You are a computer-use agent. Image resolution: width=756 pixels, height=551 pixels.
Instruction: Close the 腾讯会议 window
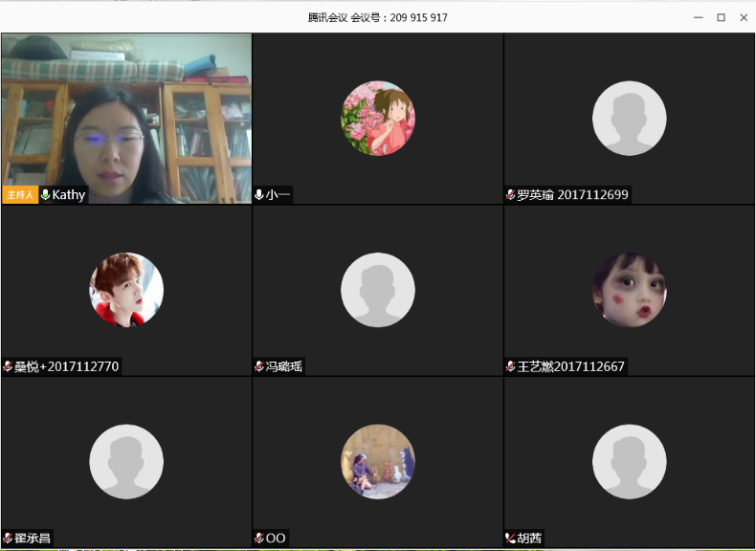744,17
